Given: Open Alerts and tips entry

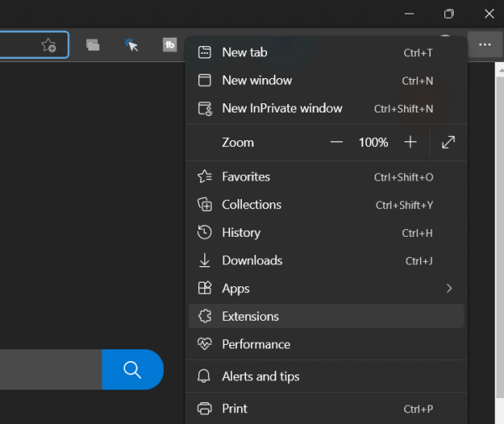Looking at the screenshot, I should [326, 376].
